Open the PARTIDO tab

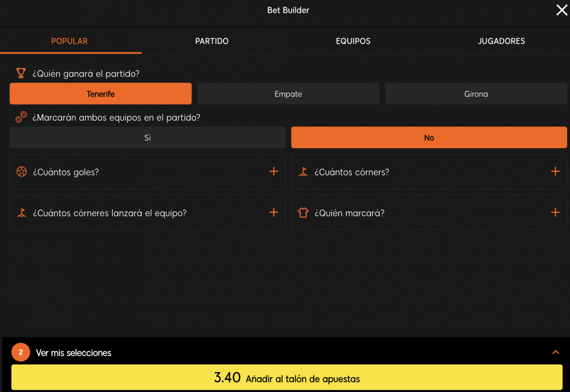(212, 41)
